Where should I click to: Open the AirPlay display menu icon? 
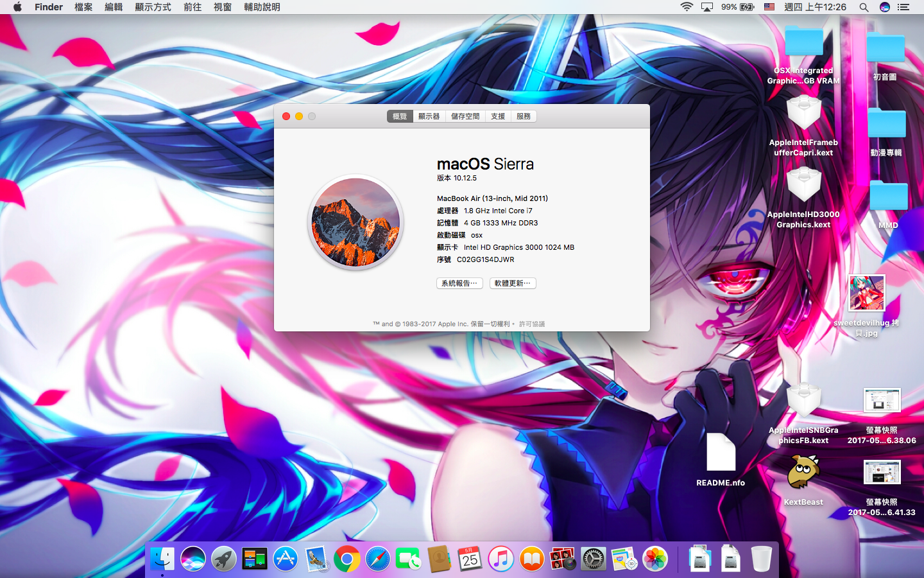[707, 7]
